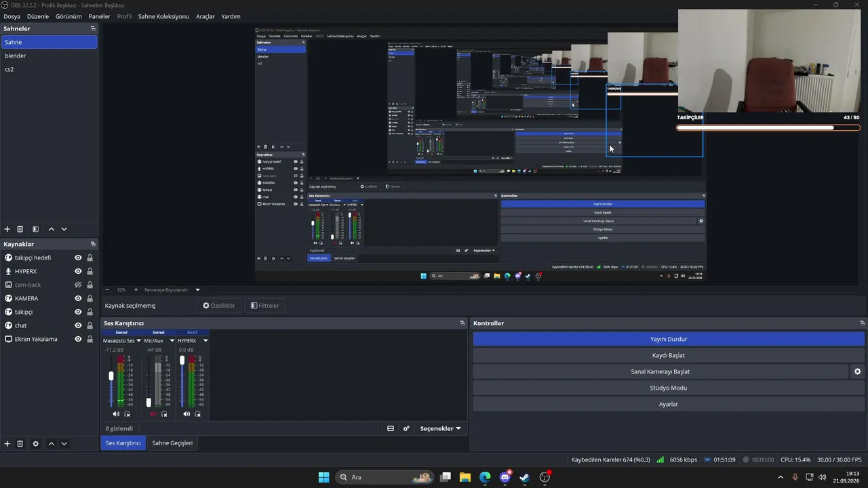Zoom in preview with plus icon
868x488 pixels.
pyautogui.click(x=136, y=289)
